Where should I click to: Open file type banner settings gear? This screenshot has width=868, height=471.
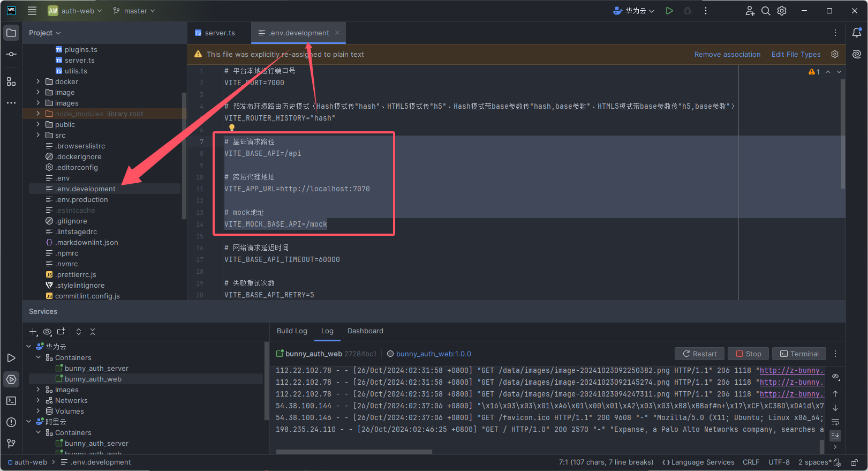835,54
